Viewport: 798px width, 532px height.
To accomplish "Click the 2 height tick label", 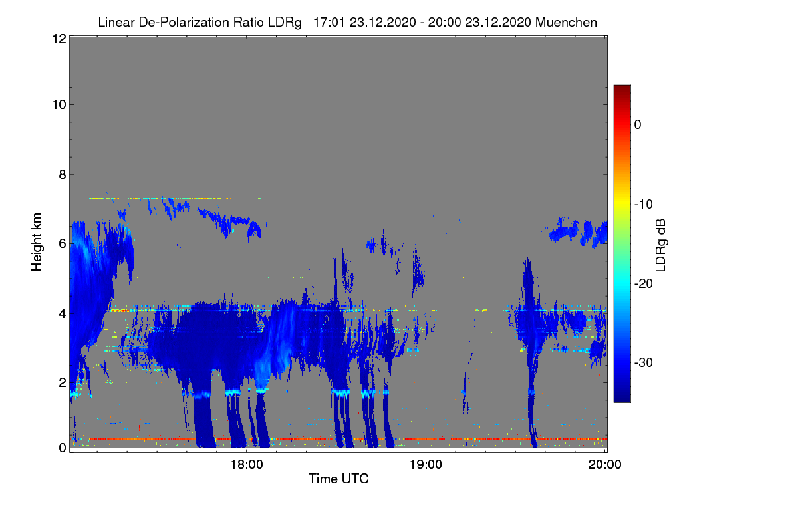I will (63, 382).
